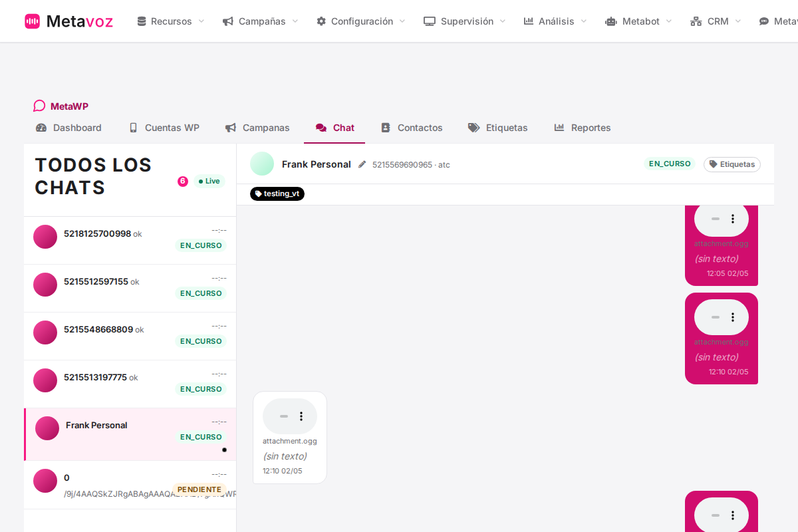Image resolution: width=798 pixels, height=532 pixels.
Task: Toggle the Live indicator badge
Action: 209,181
